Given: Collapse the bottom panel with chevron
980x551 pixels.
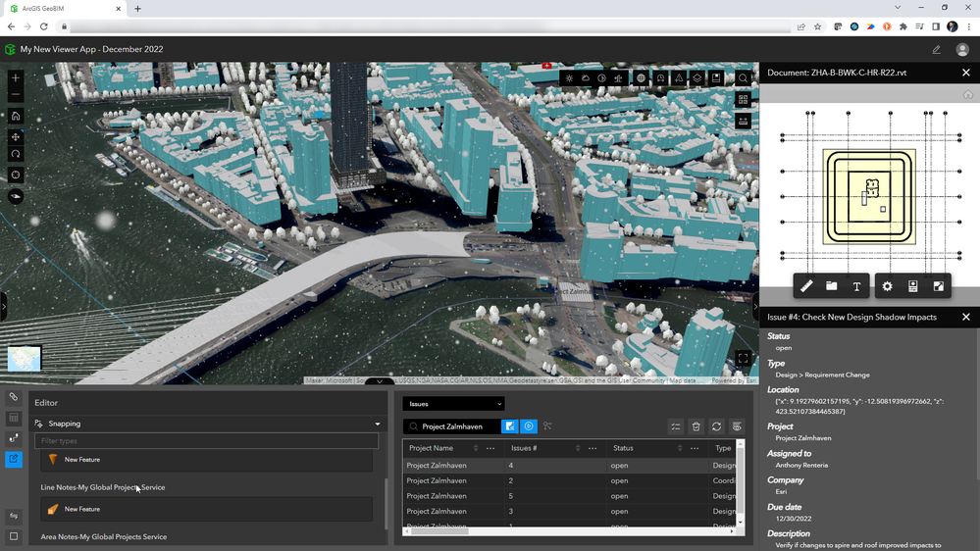Looking at the screenshot, I should click(x=380, y=381).
